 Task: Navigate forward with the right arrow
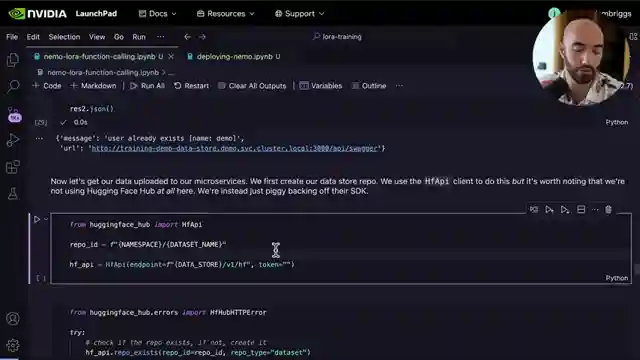(202, 37)
